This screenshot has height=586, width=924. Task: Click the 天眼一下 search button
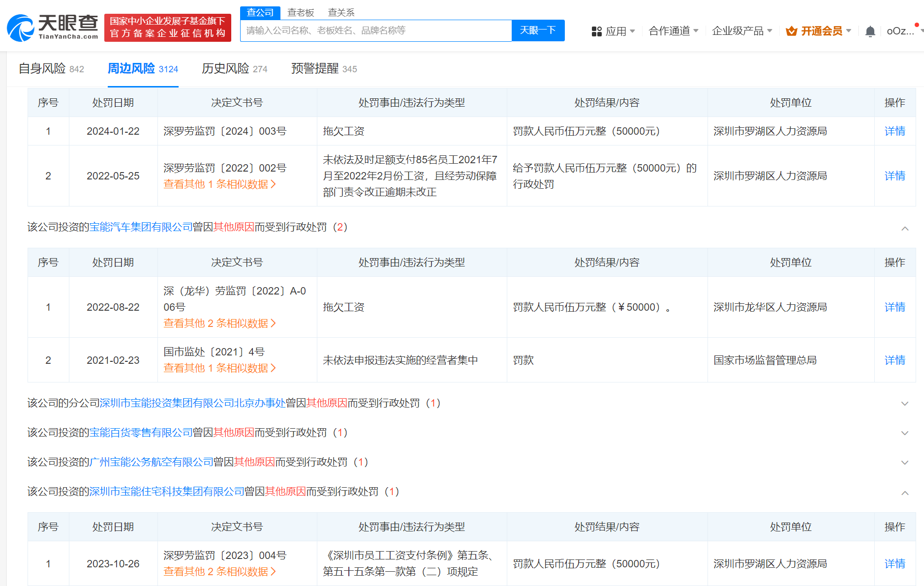click(x=538, y=30)
